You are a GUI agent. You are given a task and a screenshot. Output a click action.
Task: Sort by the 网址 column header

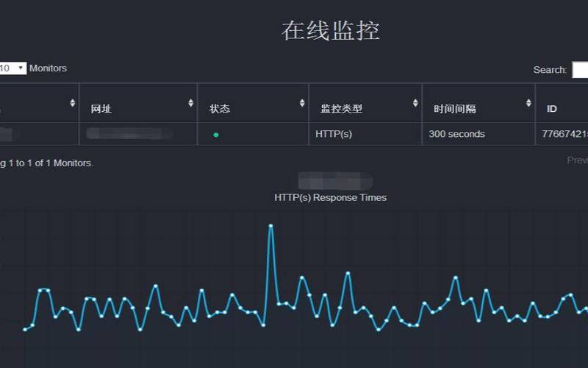click(x=138, y=103)
